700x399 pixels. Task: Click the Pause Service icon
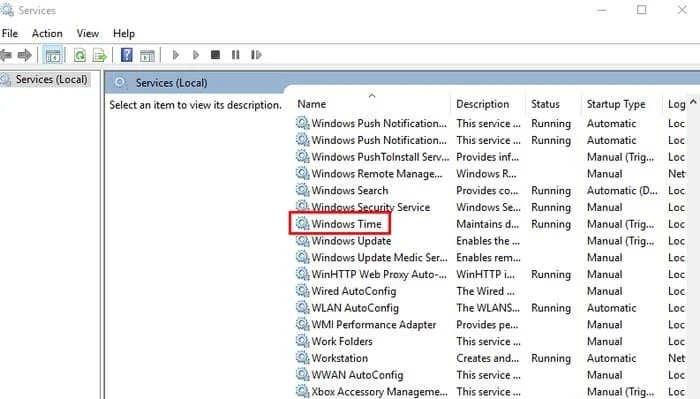click(235, 55)
